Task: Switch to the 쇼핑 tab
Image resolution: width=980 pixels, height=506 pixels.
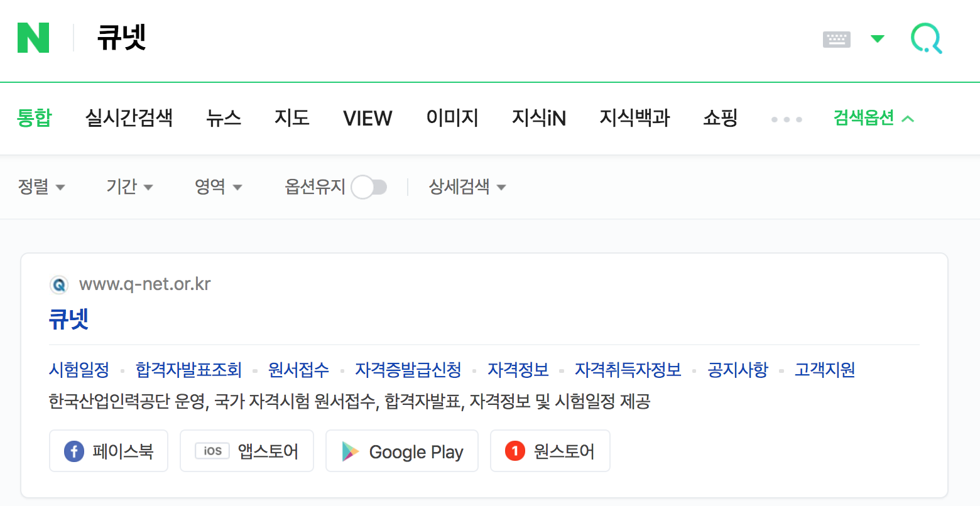Action: click(x=721, y=118)
